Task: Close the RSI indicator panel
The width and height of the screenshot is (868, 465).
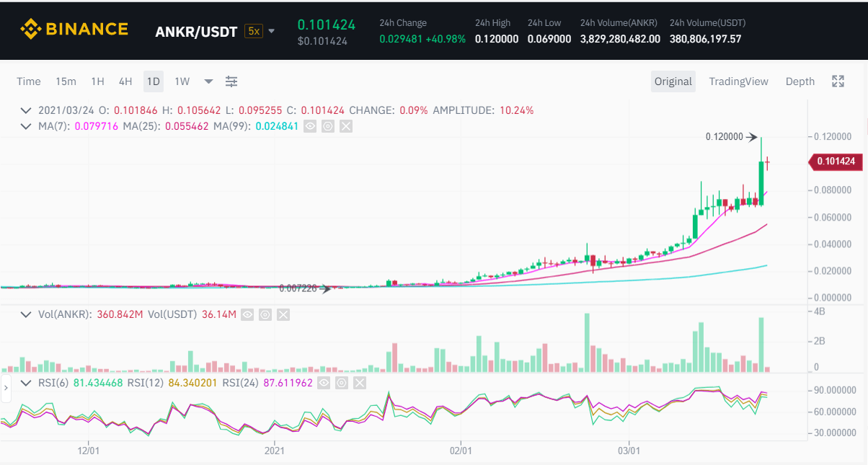Action: 359,382
